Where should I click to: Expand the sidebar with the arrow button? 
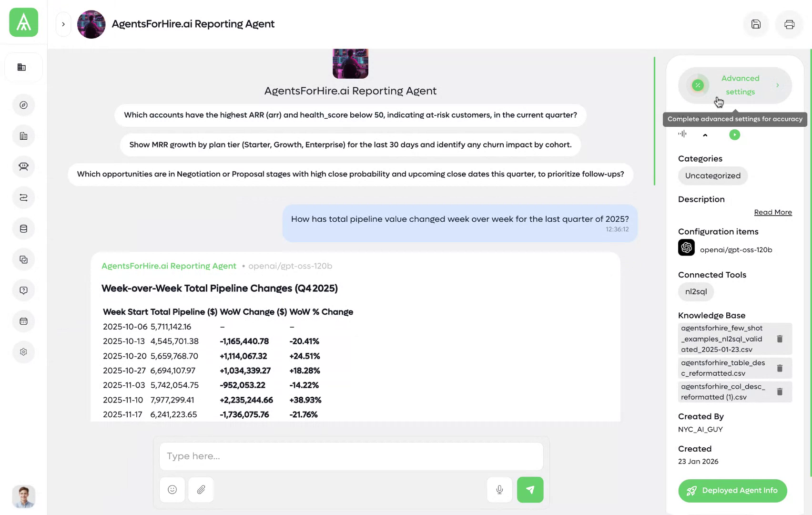63,24
